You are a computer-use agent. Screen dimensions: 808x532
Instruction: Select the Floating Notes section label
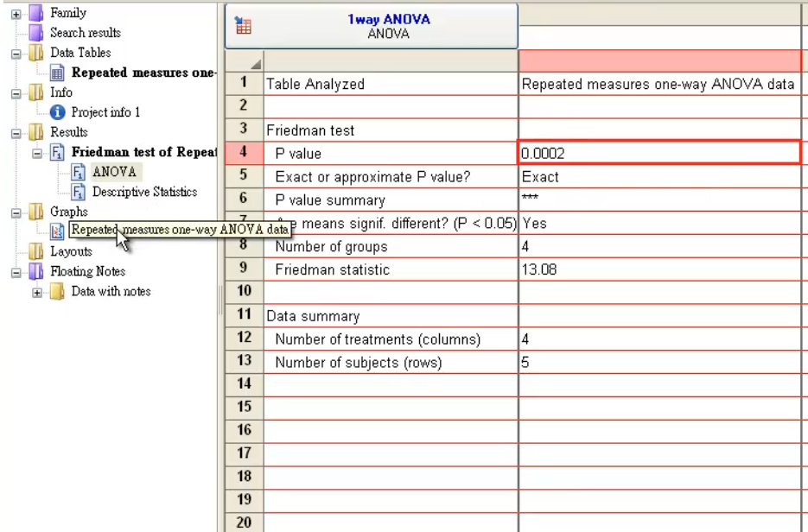[87, 271]
